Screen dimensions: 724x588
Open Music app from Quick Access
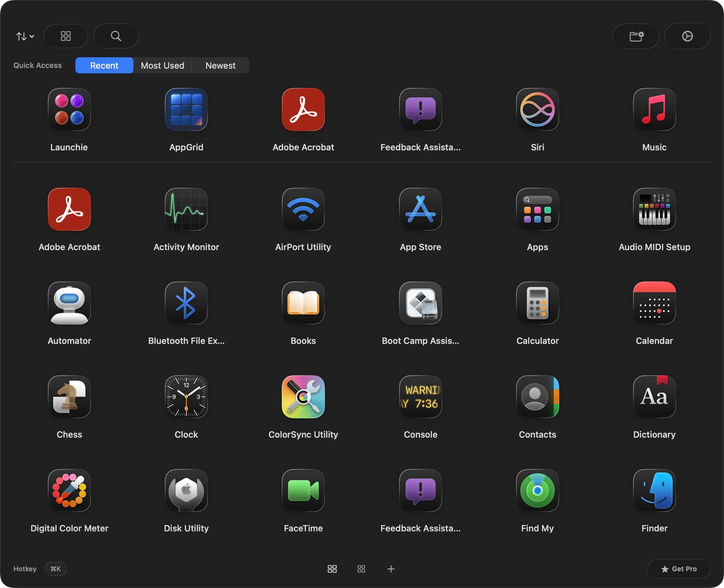pos(654,110)
